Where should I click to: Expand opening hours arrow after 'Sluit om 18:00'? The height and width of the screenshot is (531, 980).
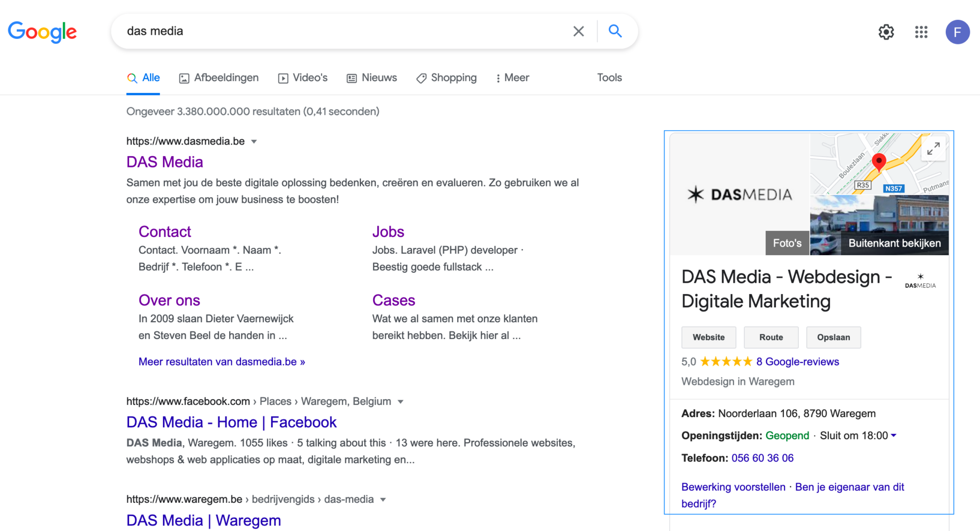(894, 436)
